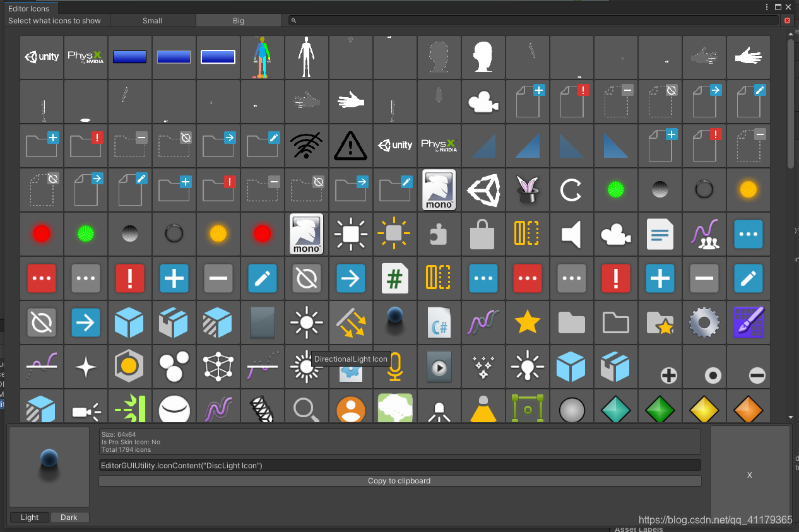Switch preview background to Dark

(x=69, y=517)
